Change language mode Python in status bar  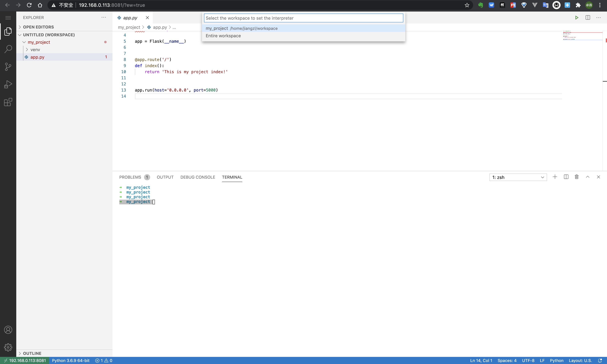[x=557, y=361]
